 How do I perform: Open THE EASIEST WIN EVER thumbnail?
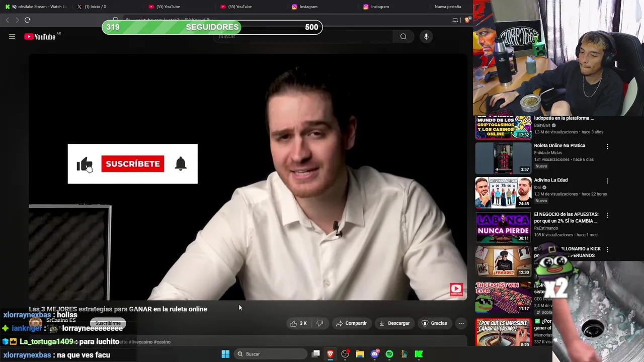click(503, 297)
